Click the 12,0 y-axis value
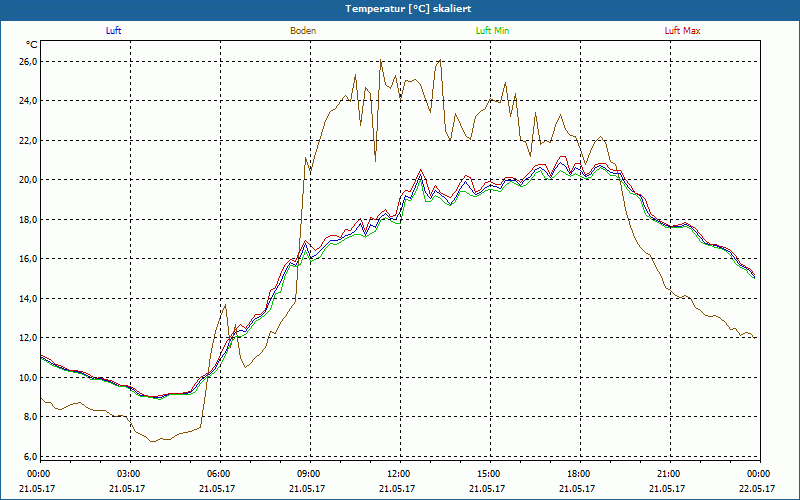 (x=28, y=338)
